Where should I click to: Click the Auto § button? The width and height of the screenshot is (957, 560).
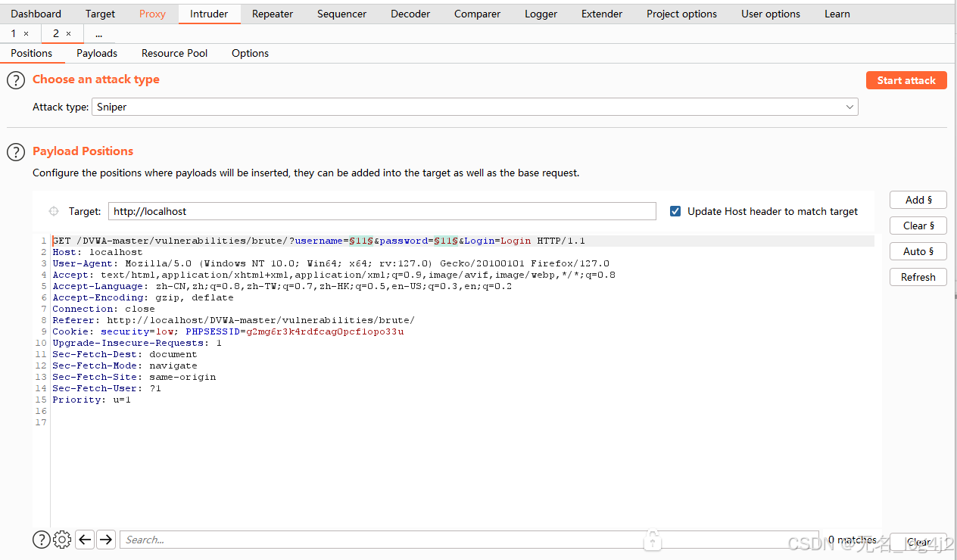(x=918, y=251)
